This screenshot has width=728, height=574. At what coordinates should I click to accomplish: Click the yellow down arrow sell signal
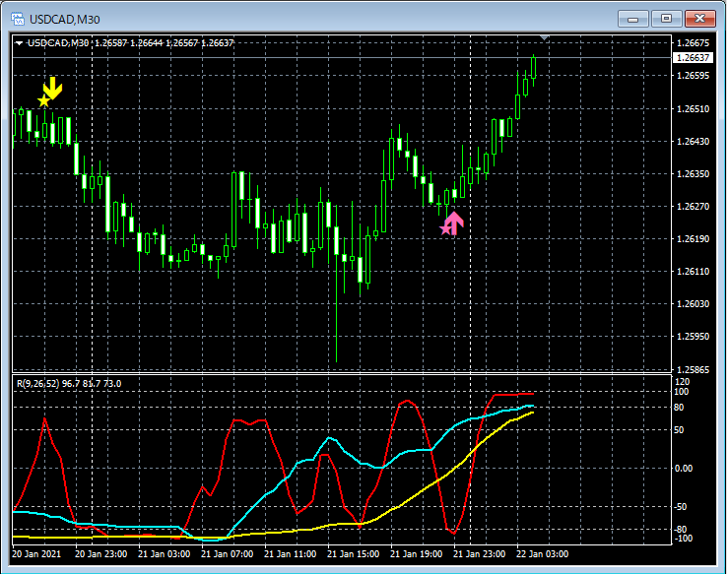tap(53, 89)
